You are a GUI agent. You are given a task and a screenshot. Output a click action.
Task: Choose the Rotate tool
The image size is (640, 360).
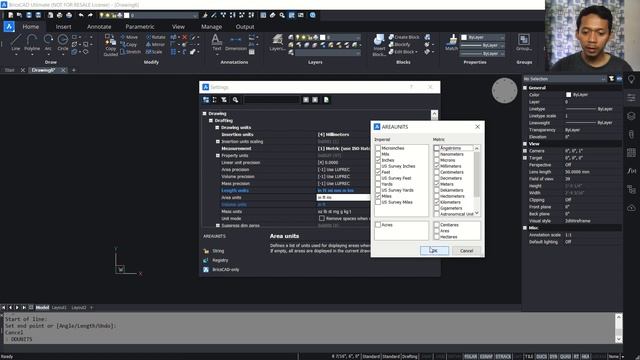click(156, 37)
